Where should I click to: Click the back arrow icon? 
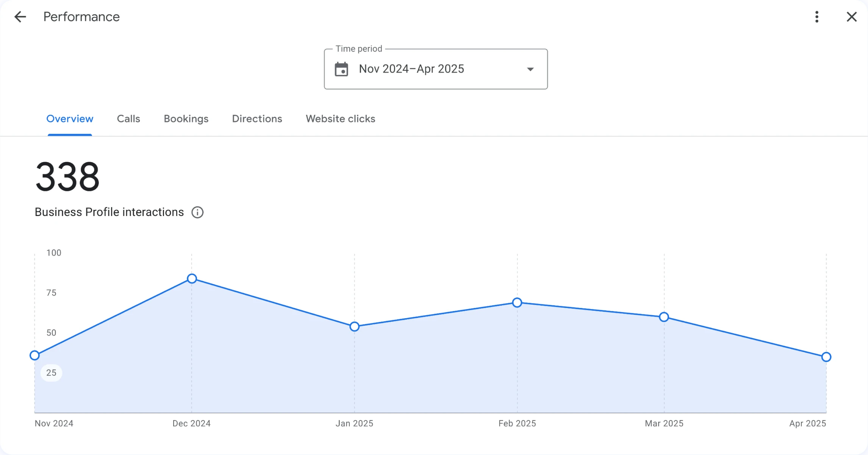(20, 17)
